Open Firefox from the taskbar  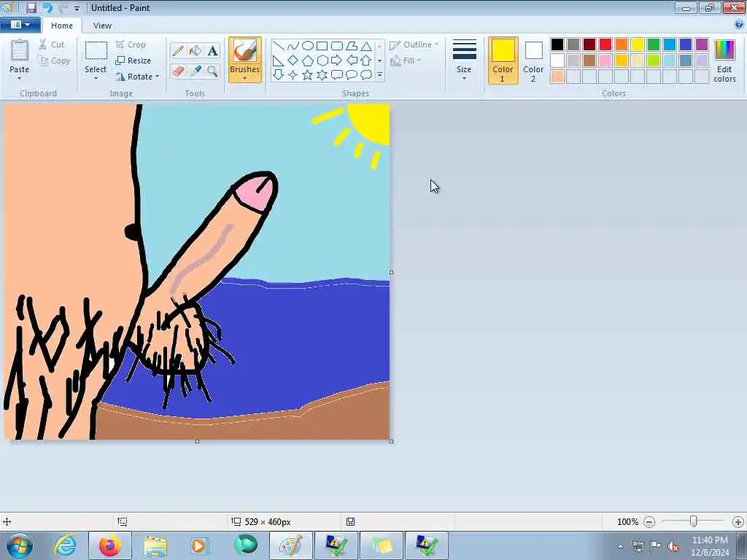[x=110, y=545]
